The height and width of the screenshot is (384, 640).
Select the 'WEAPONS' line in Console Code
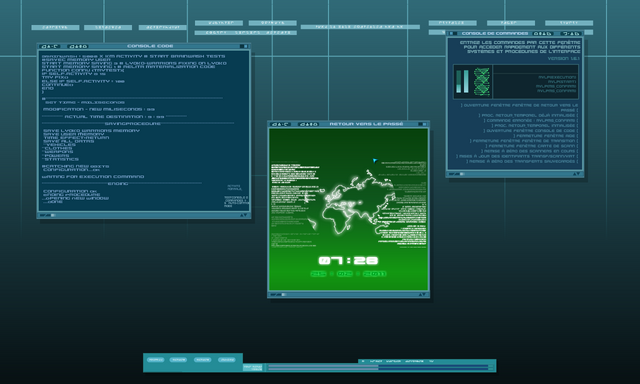point(58,151)
